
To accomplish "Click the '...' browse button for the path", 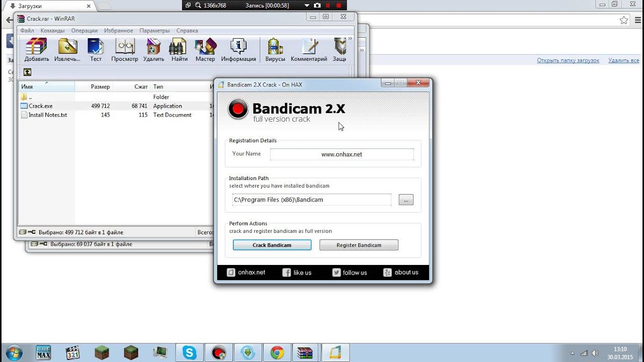I will coord(406,200).
